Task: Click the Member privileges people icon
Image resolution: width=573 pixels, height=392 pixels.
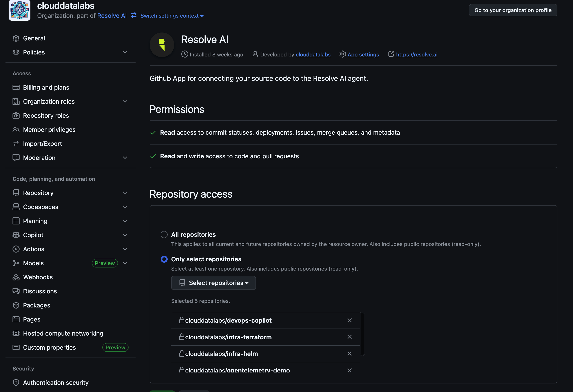Action: pyautogui.click(x=16, y=130)
